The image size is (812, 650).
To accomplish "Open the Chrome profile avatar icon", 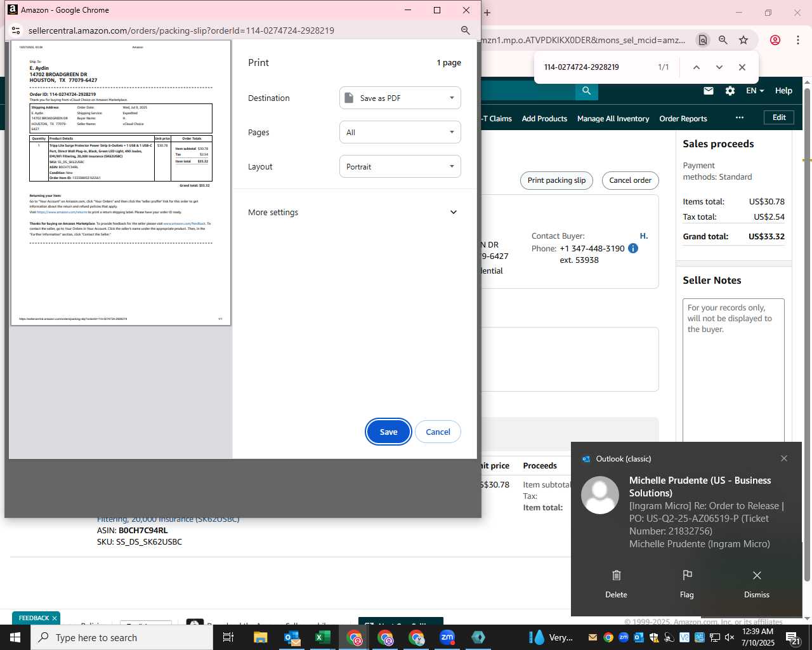I will pos(775,40).
